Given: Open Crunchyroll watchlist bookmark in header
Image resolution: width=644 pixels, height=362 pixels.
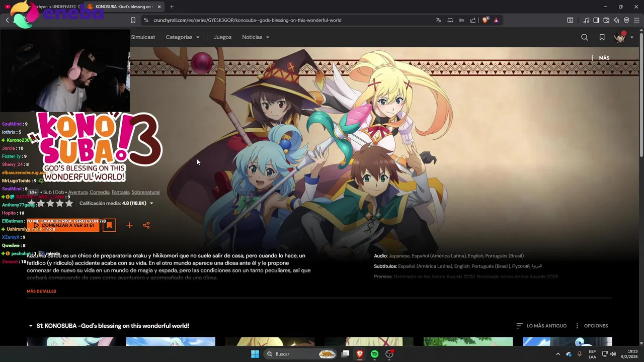Looking at the screenshot, I should tap(602, 37).
